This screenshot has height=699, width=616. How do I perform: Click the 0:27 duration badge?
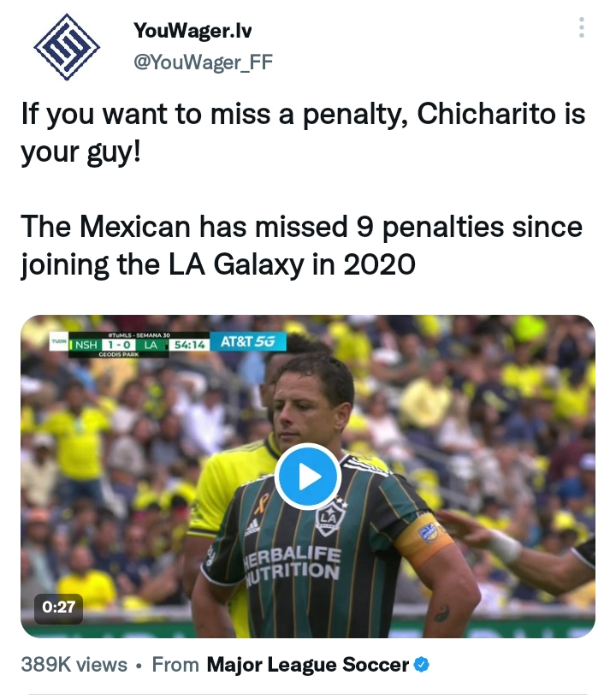click(59, 610)
